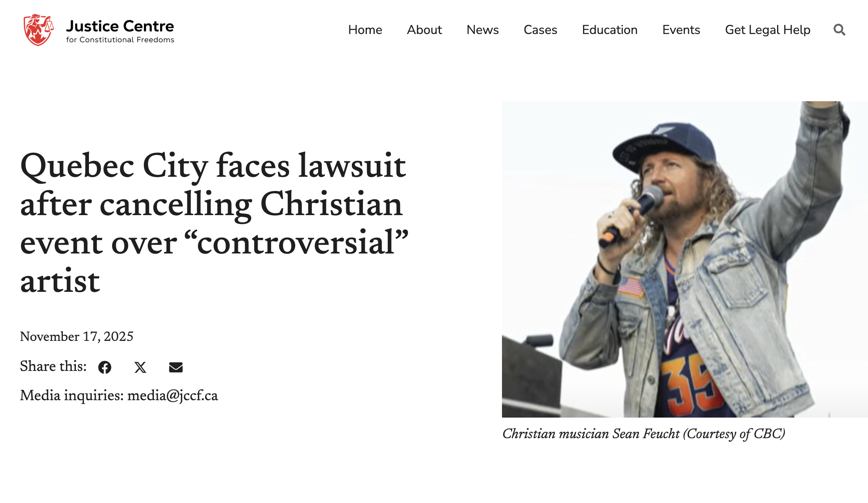Share article on X icon
Viewport: 868px width, 503px height.
click(x=140, y=367)
